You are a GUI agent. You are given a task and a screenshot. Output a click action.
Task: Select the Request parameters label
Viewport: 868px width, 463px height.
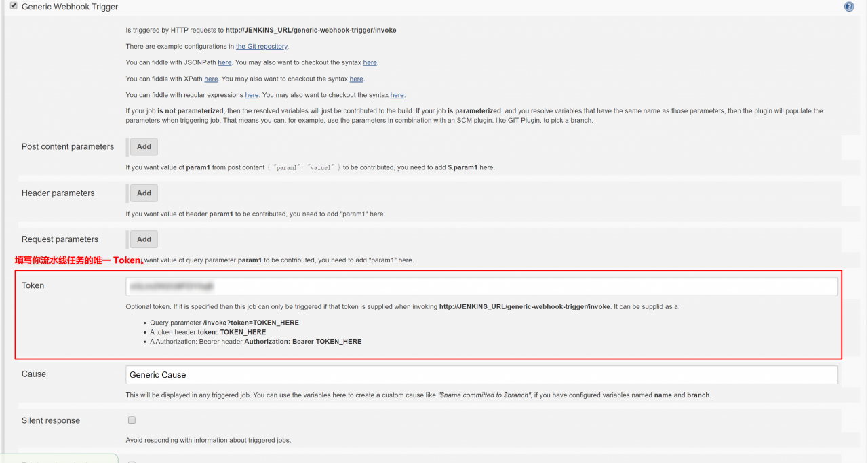click(x=60, y=239)
